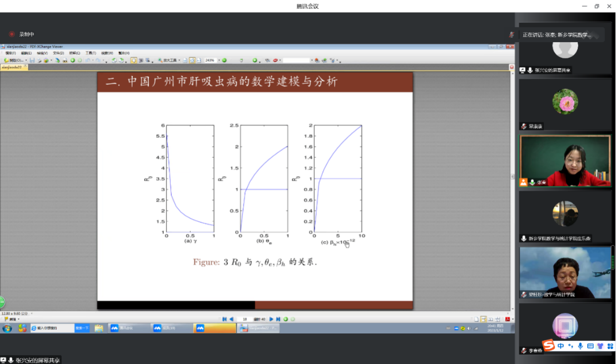Click the toolbar search text field
Viewport: 616px width, 364px height.
pyautogui.click(x=297, y=61)
